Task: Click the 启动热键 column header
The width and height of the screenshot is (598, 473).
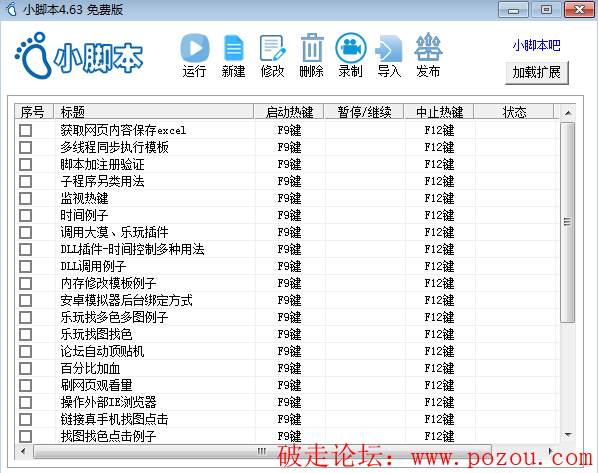Action: 289,112
